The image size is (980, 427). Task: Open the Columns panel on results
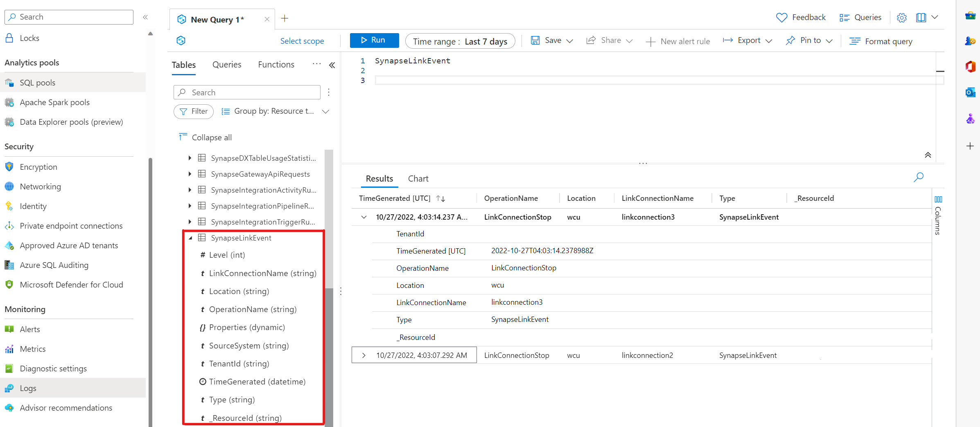click(x=938, y=215)
